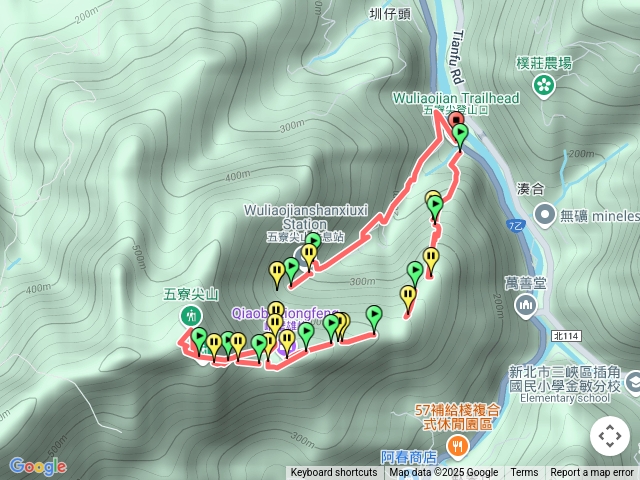Click the Wuliaojian Trailhead label
The image size is (640, 480).
(x=456, y=98)
